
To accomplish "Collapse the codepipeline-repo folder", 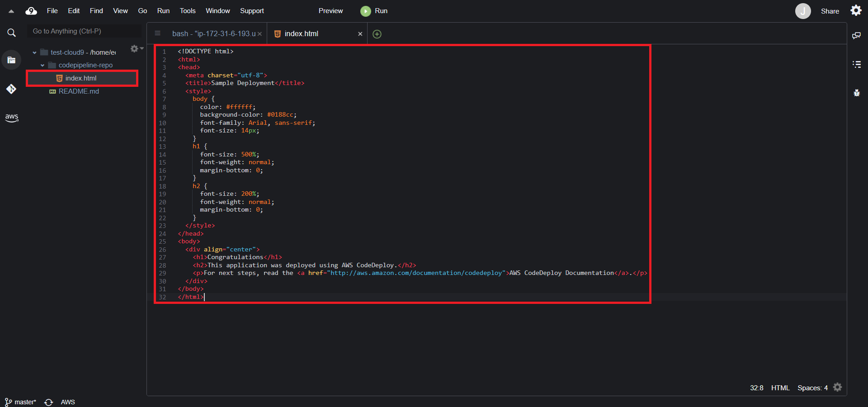I will [42, 65].
